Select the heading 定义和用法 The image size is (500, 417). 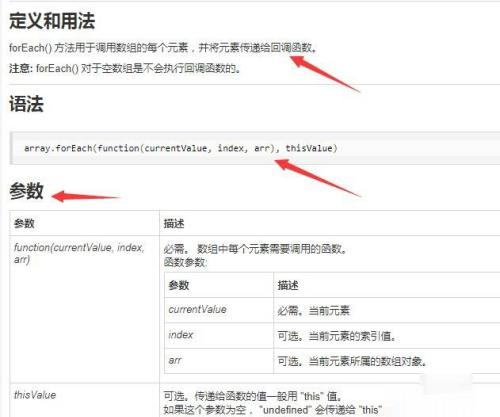[x=52, y=21]
